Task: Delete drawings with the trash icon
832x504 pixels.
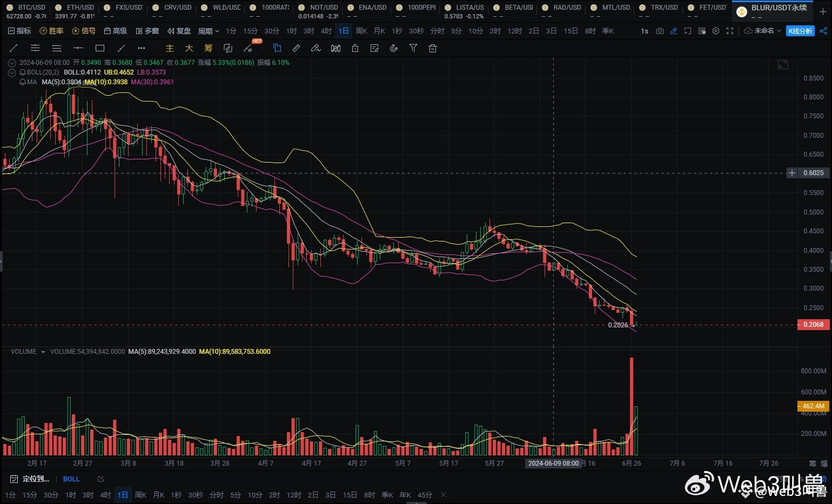Action: (x=433, y=48)
